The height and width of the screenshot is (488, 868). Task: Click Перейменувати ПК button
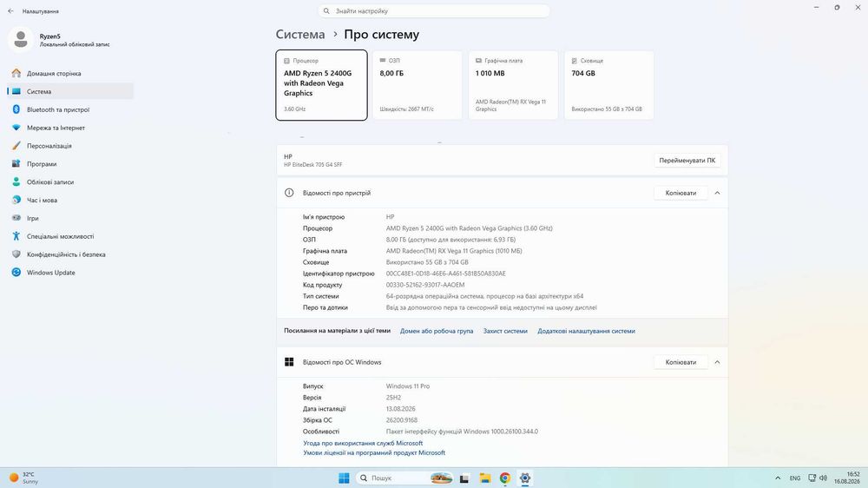(687, 160)
